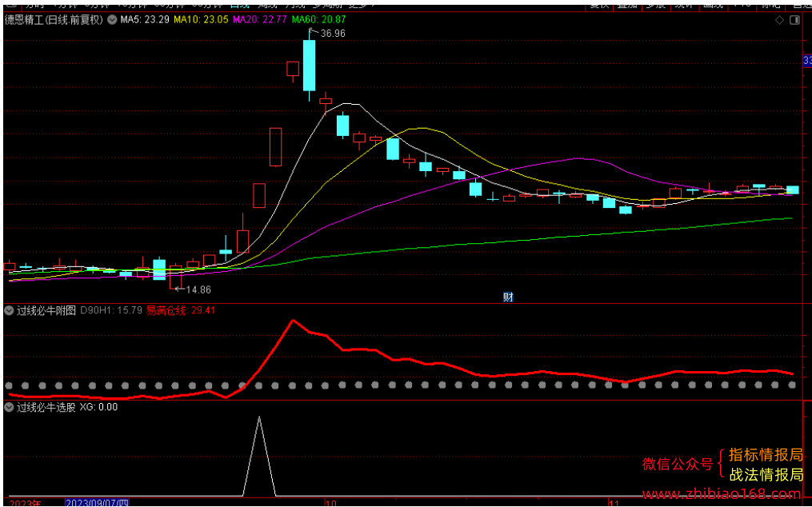Click the 财 financial event marker
Viewport: 812px width, 507px height.
tap(508, 297)
